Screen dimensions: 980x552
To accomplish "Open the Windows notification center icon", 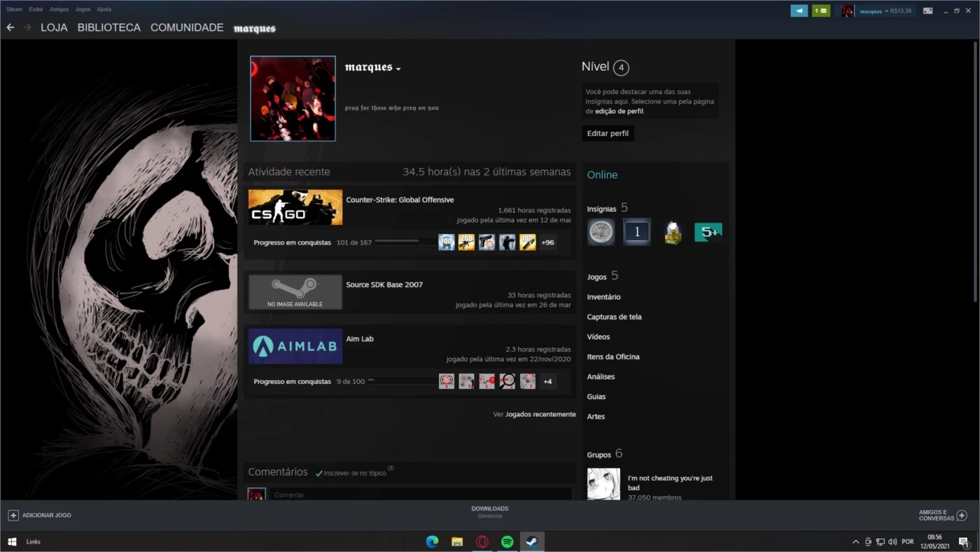I will point(964,541).
